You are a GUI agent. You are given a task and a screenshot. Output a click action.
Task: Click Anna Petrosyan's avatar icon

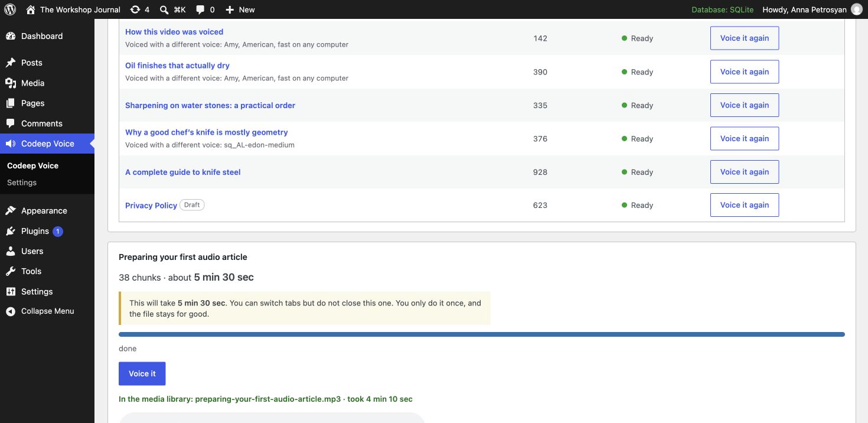pos(857,9)
